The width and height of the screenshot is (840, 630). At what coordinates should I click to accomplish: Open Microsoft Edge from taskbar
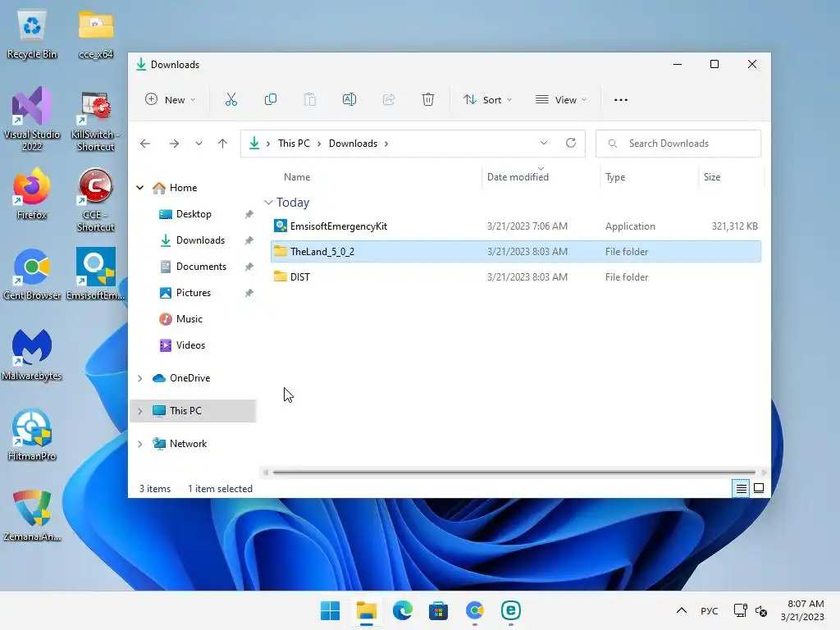point(402,610)
